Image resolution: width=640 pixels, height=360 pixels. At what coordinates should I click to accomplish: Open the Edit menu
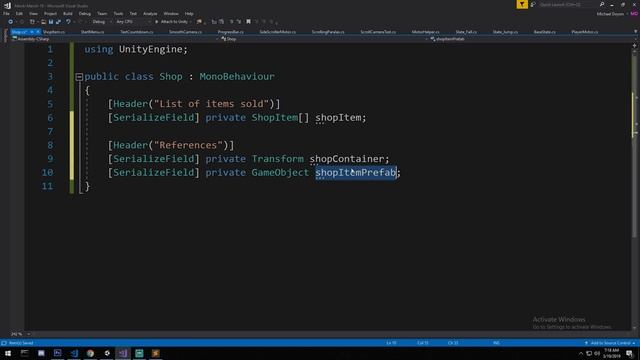coord(19,13)
